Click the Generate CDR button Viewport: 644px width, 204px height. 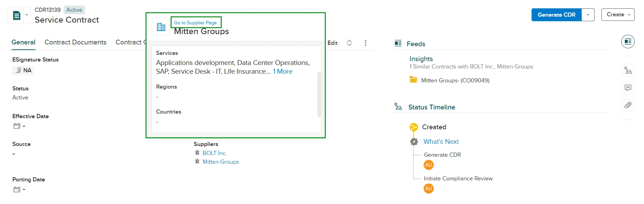(x=556, y=15)
